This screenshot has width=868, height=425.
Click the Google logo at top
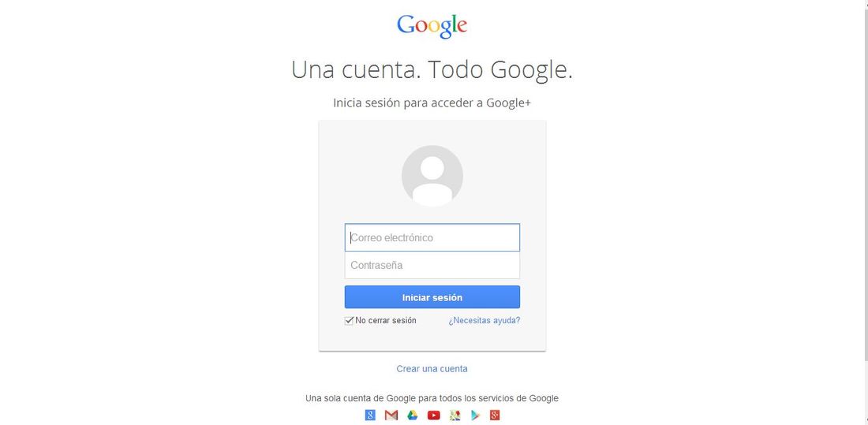point(432,25)
